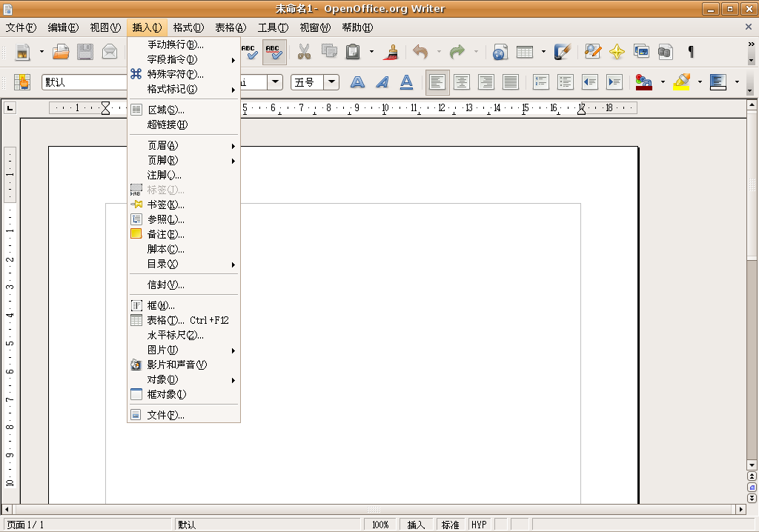Viewport: 759px width, 532px height.
Task: Toggle nonprinting characters pilcrow button
Action: (691, 52)
